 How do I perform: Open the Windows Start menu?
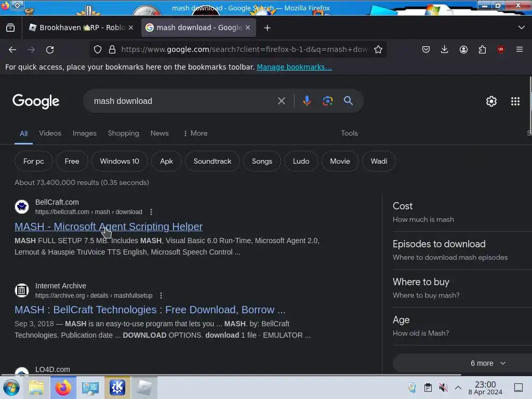[x=11, y=388]
